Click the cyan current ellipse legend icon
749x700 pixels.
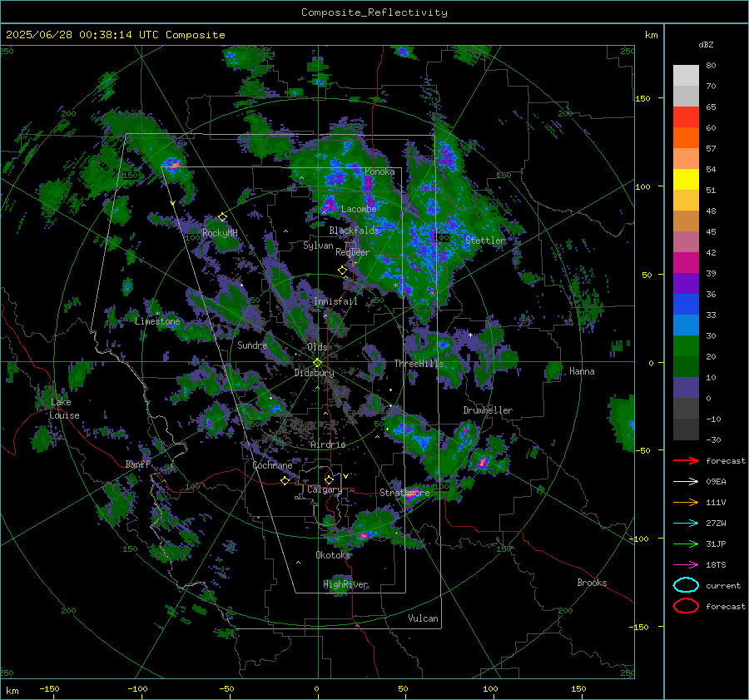click(x=686, y=585)
